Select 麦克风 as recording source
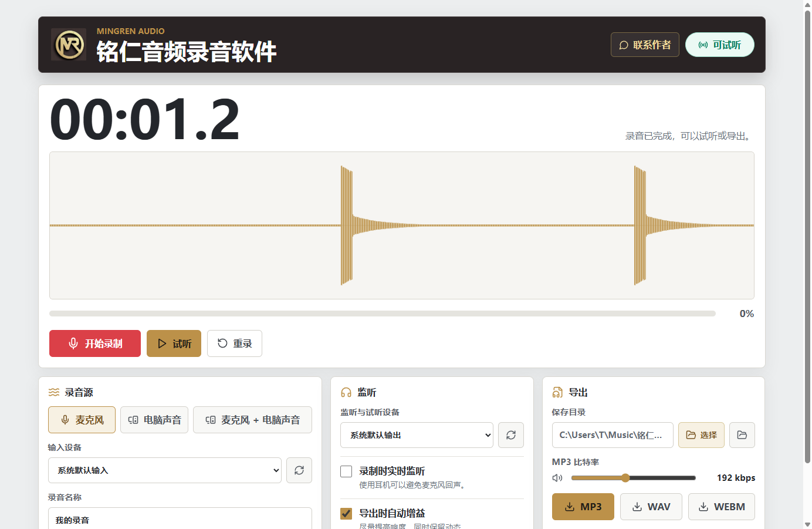 (x=82, y=420)
